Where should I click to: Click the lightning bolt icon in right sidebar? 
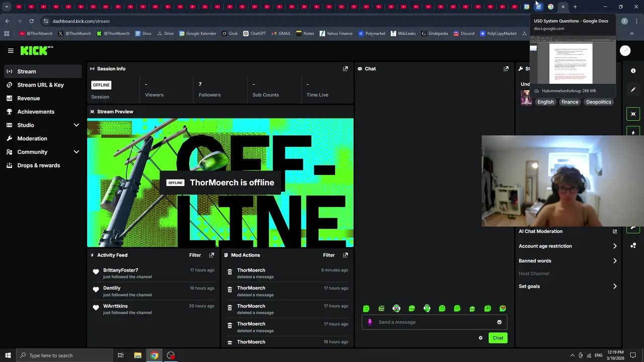click(633, 132)
